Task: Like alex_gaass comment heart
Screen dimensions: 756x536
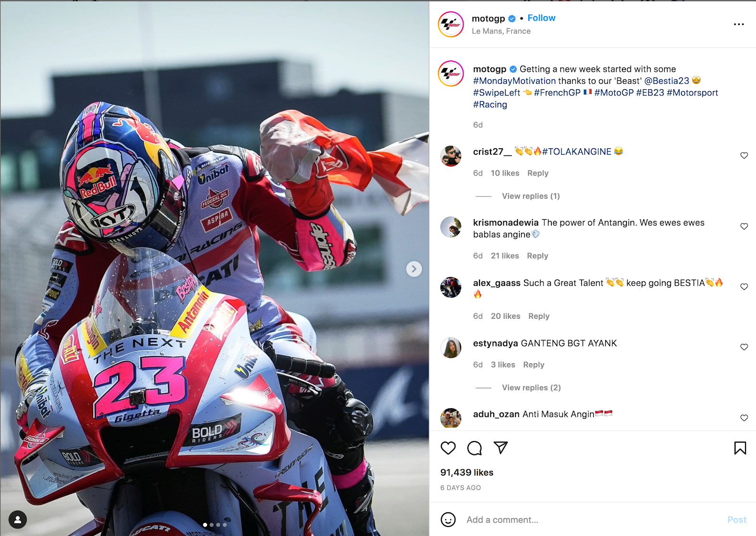Action: [744, 287]
